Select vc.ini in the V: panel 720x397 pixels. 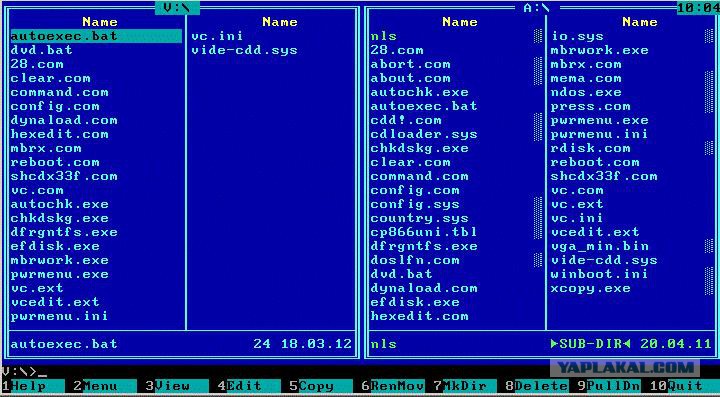(x=217, y=36)
